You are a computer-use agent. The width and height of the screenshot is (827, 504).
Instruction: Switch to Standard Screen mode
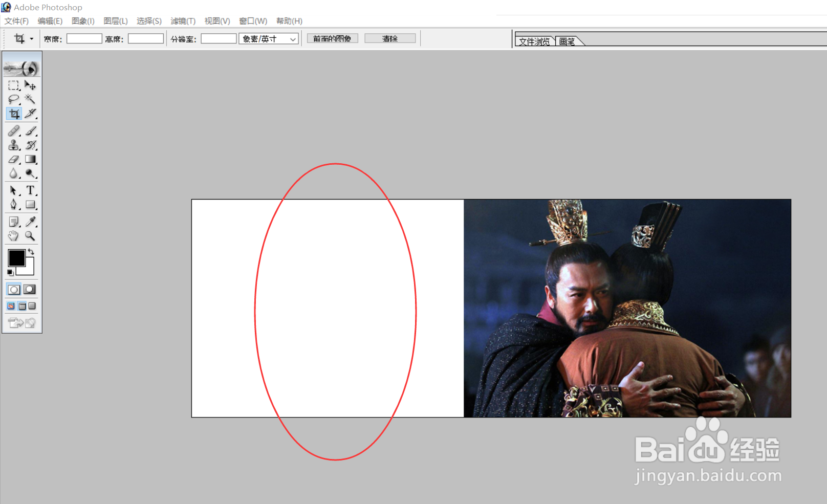coord(11,306)
